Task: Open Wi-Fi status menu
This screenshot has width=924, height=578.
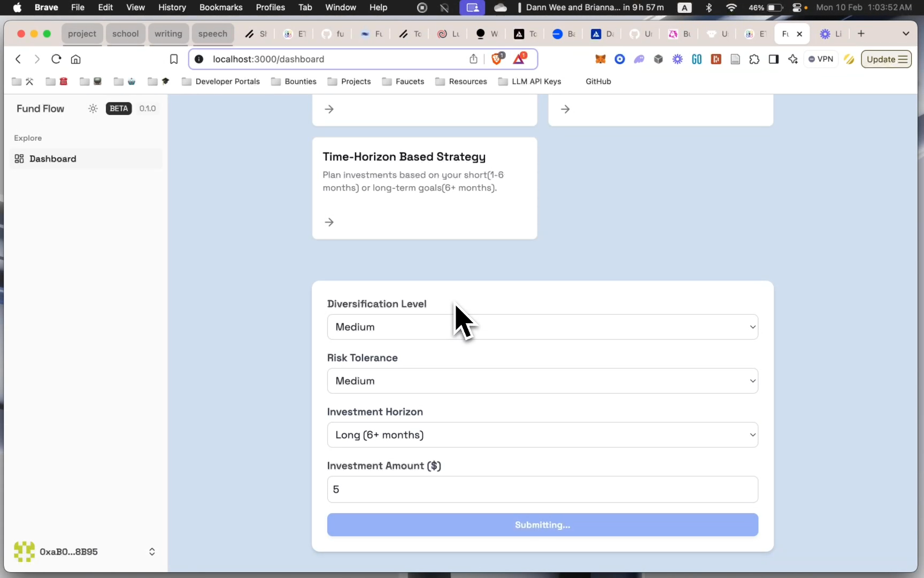Action: (731, 7)
